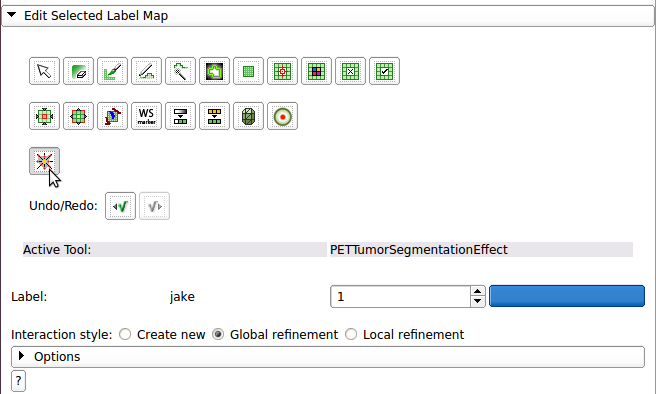Increase label value with up arrow
The height and width of the screenshot is (394, 656).
click(478, 291)
